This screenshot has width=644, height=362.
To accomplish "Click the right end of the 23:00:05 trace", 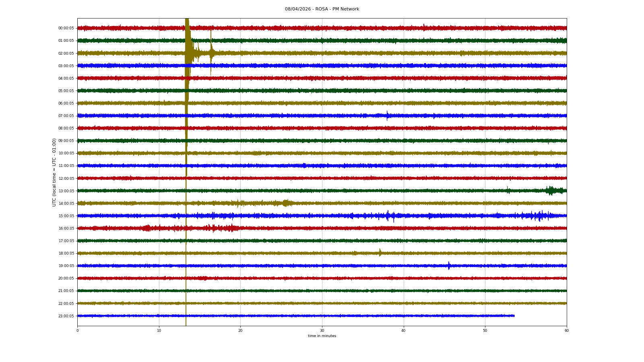I will coord(514,316).
